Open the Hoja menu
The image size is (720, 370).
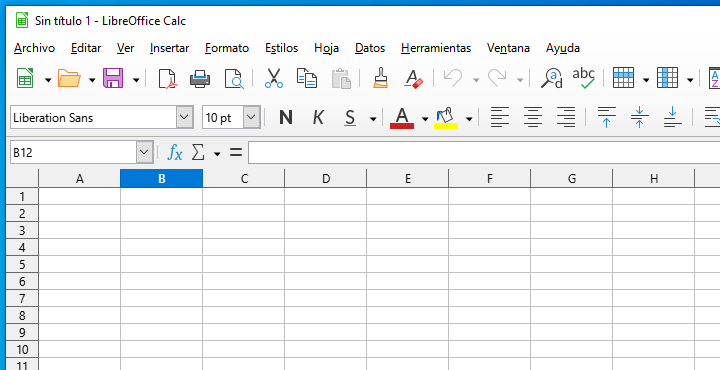326,48
